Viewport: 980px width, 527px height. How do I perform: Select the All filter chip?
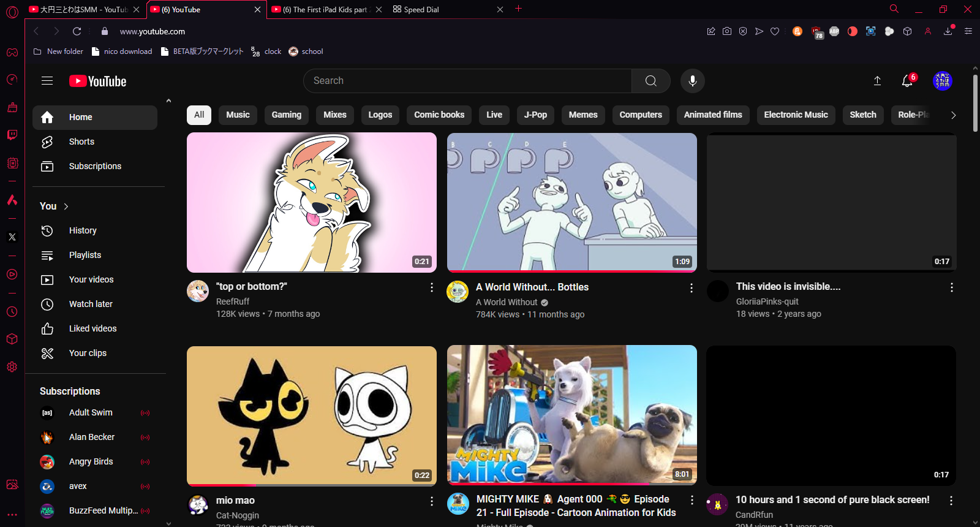coord(199,115)
